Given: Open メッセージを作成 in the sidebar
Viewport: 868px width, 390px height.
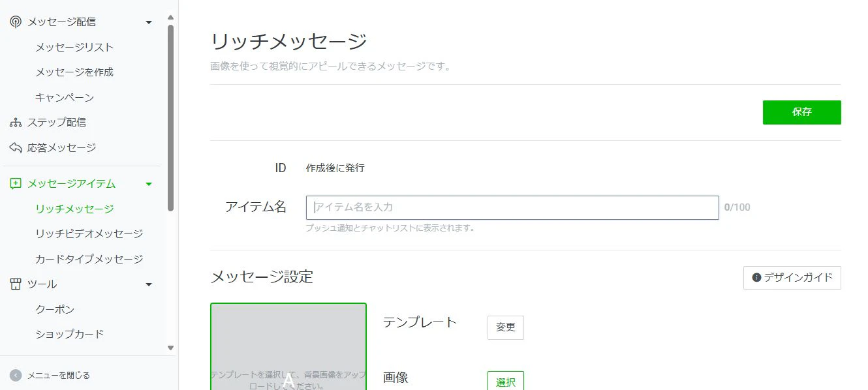Looking at the screenshot, I should 74,72.
